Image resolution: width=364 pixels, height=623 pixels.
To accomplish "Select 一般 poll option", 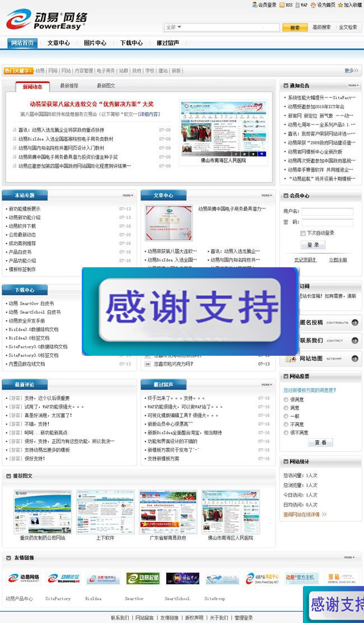I will click(x=286, y=416).
